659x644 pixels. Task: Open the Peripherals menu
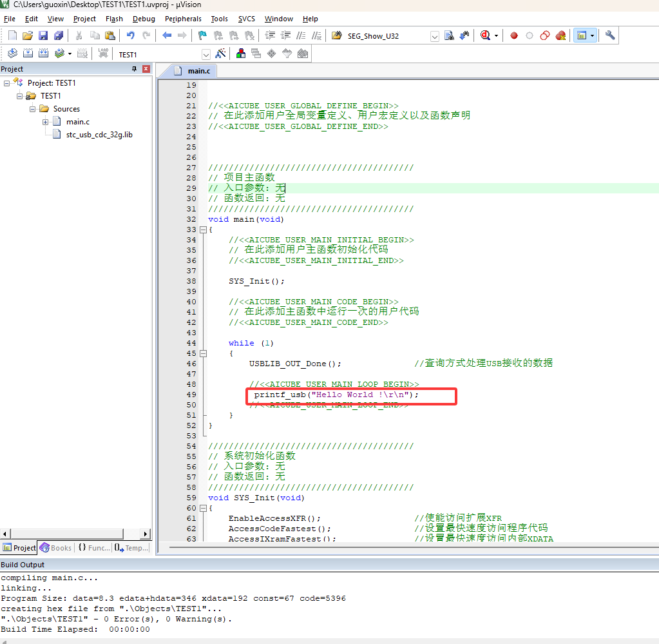183,19
